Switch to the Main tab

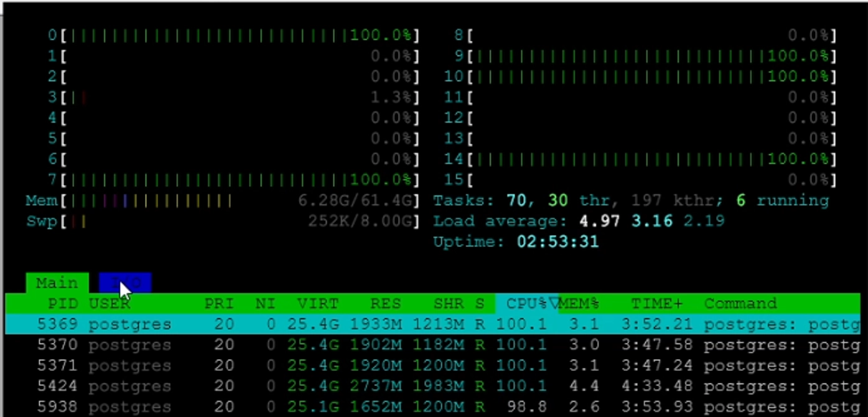[x=57, y=283]
